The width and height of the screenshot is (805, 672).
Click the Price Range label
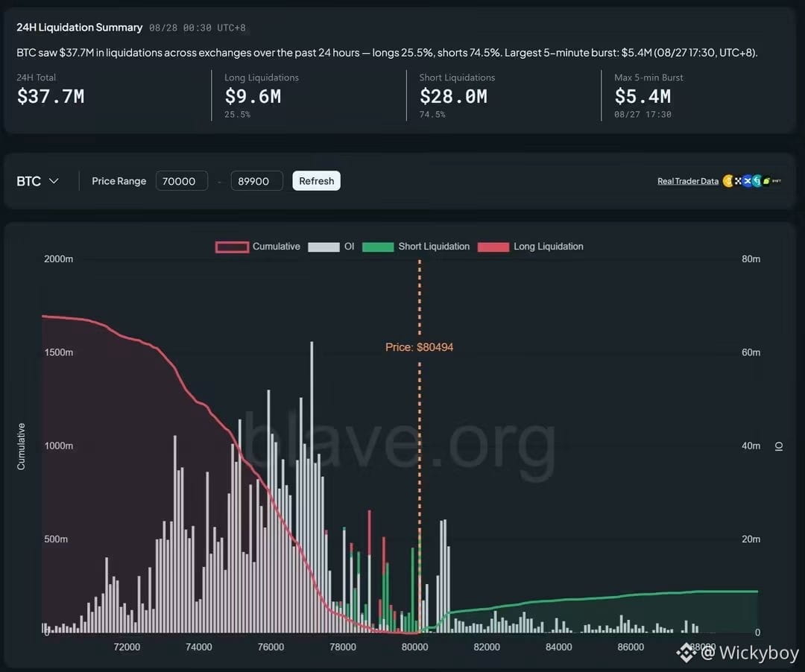[119, 181]
